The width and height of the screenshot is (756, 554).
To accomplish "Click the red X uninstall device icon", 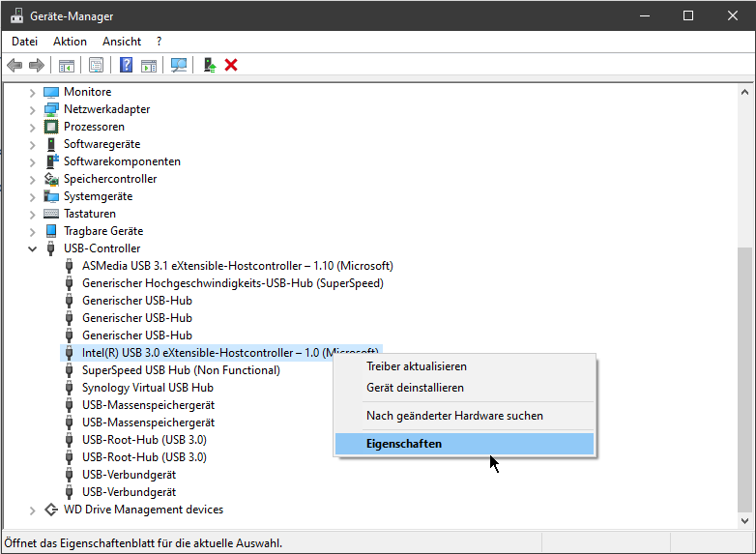I will pyautogui.click(x=231, y=65).
